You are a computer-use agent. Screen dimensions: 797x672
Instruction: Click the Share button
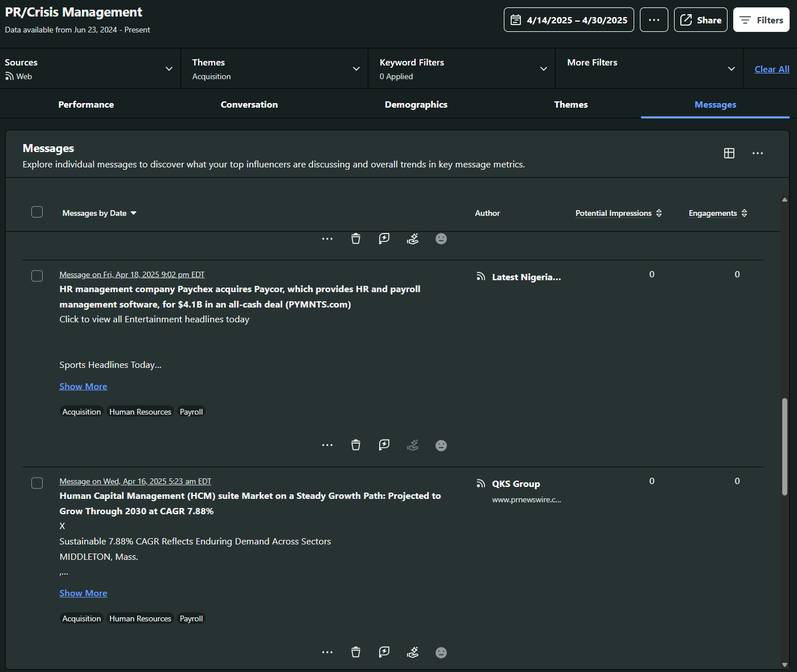(x=700, y=20)
